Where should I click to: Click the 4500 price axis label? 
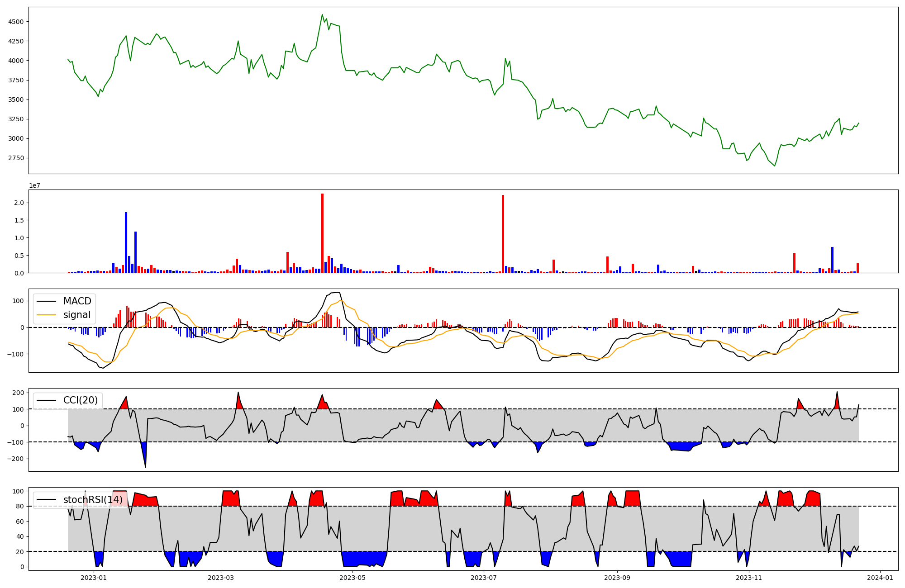pyautogui.click(x=16, y=22)
